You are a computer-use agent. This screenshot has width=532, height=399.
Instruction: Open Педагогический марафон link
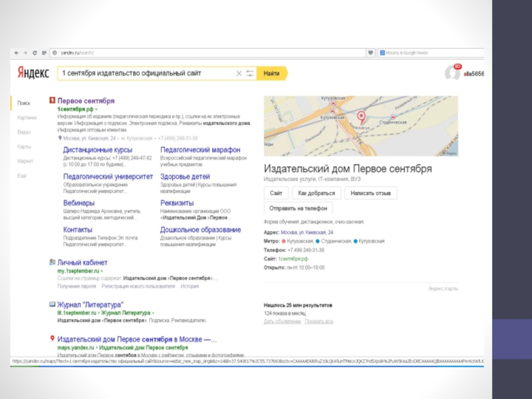click(200, 150)
